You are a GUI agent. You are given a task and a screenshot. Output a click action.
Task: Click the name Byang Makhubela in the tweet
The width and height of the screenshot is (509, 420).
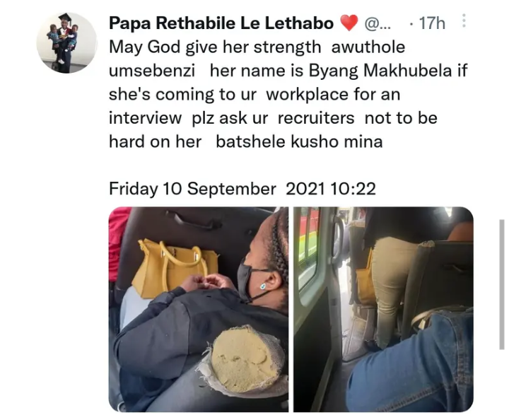pos(380,71)
